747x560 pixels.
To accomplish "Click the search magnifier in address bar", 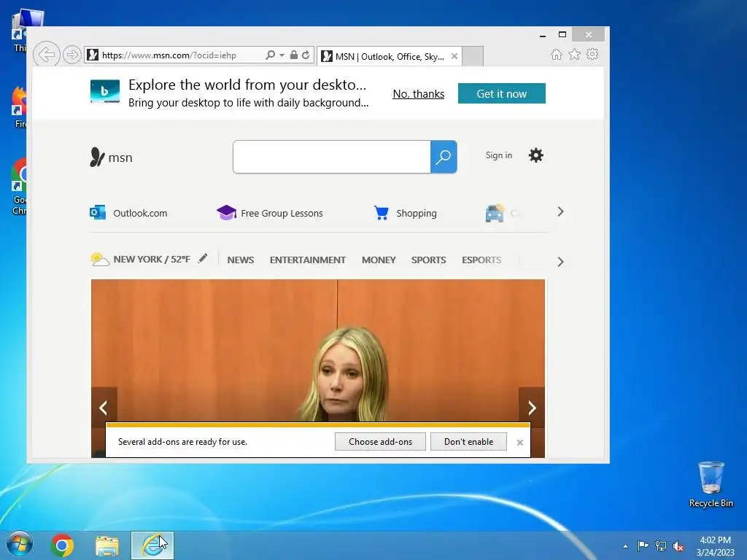I will pyautogui.click(x=270, y=55).
